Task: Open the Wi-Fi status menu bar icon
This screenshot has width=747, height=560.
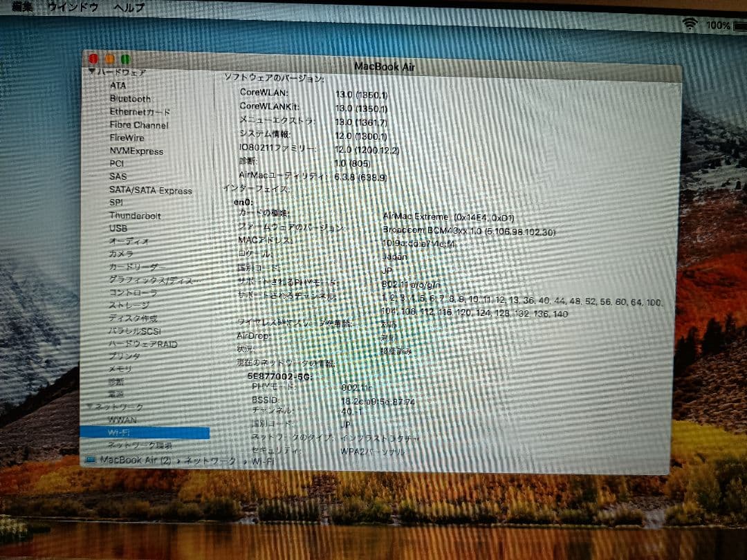Action: [690, 24]
